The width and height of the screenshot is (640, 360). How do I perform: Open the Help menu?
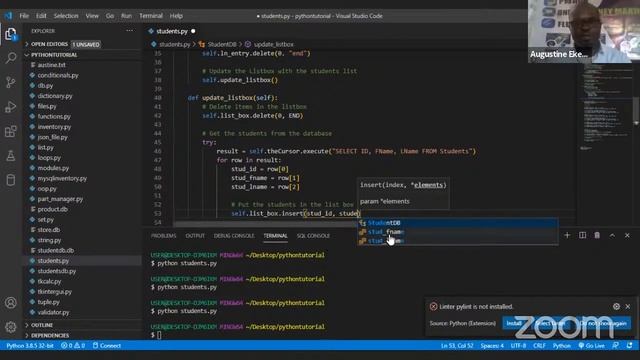click(x=176, y=16)
